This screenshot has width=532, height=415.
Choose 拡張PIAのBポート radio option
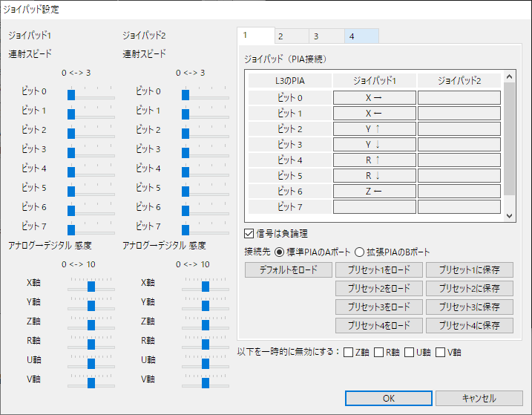(x=358, y=252)
